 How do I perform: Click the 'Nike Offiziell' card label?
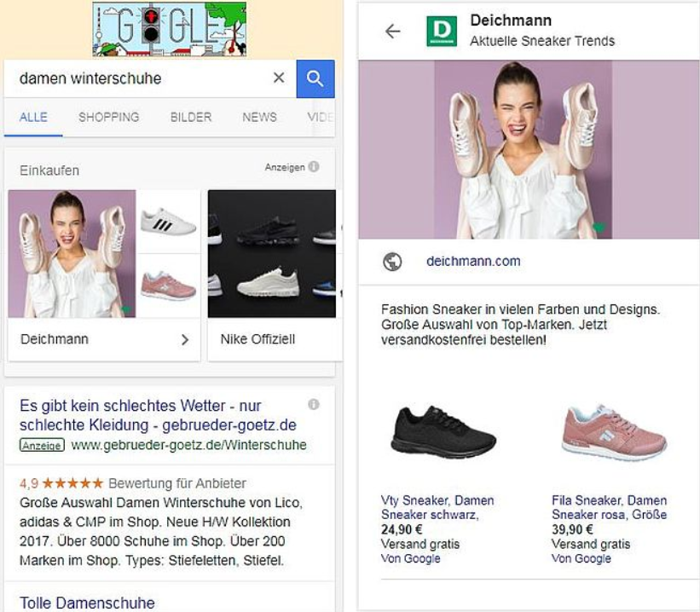point(257,339)
